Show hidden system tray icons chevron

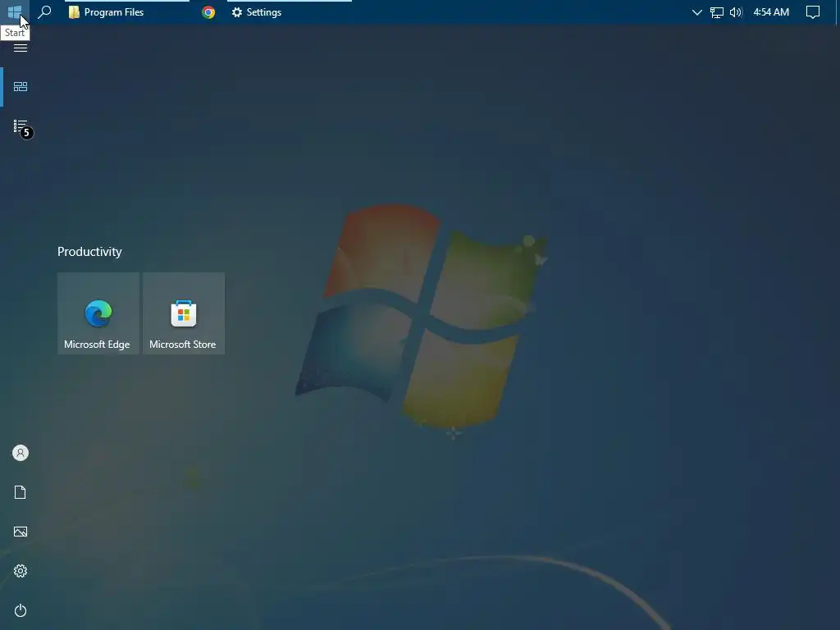pos(696,11)
